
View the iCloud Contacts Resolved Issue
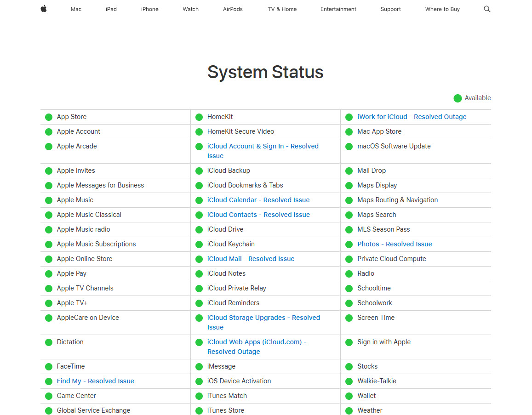258,215
